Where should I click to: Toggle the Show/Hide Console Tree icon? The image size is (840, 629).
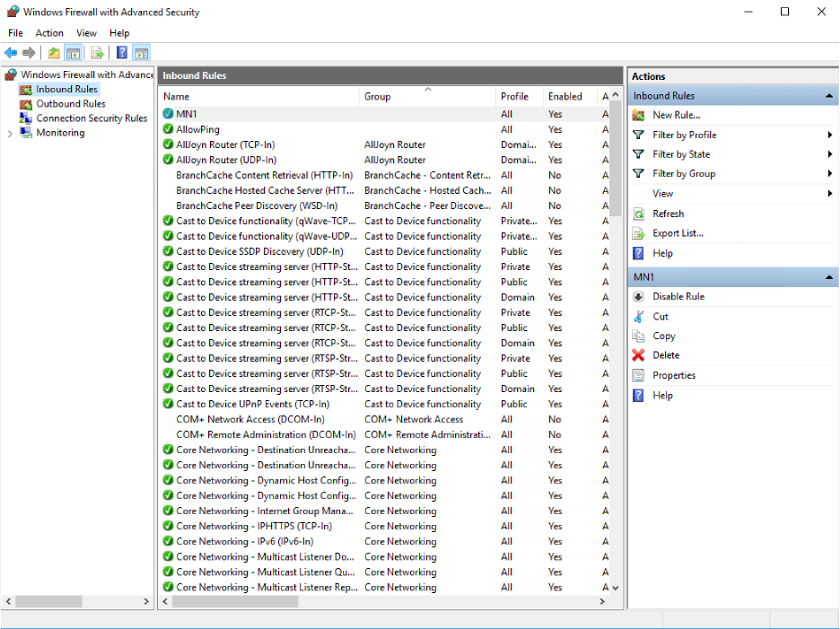[73, 53]
